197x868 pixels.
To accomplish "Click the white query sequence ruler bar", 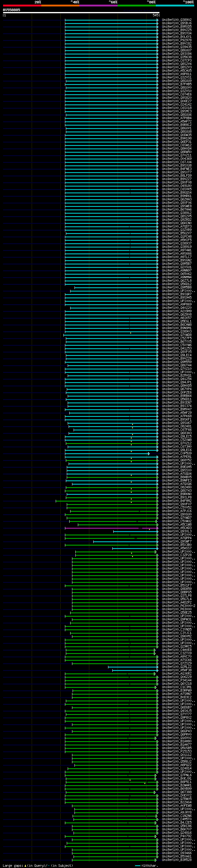I will tap(81, 13).
